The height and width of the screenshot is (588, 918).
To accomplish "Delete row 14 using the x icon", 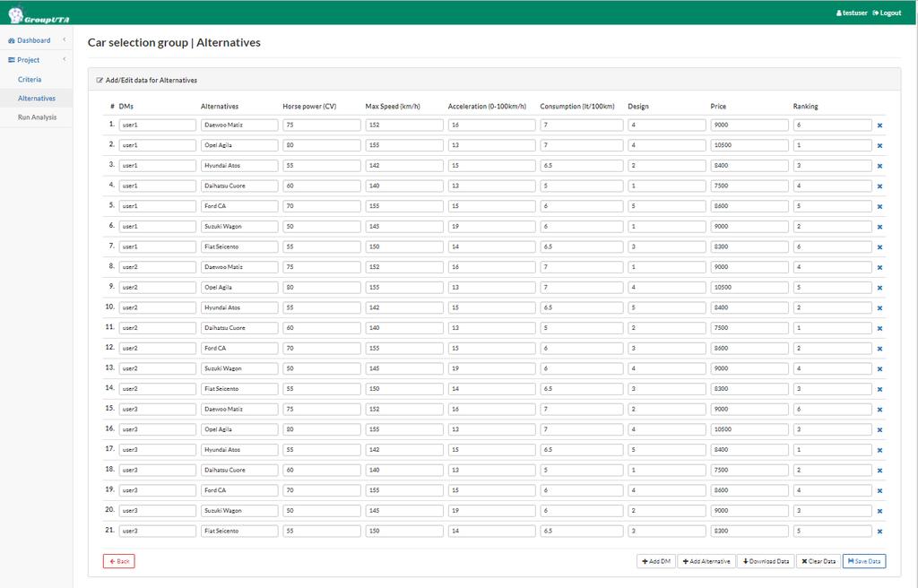I will pos(879,390).
